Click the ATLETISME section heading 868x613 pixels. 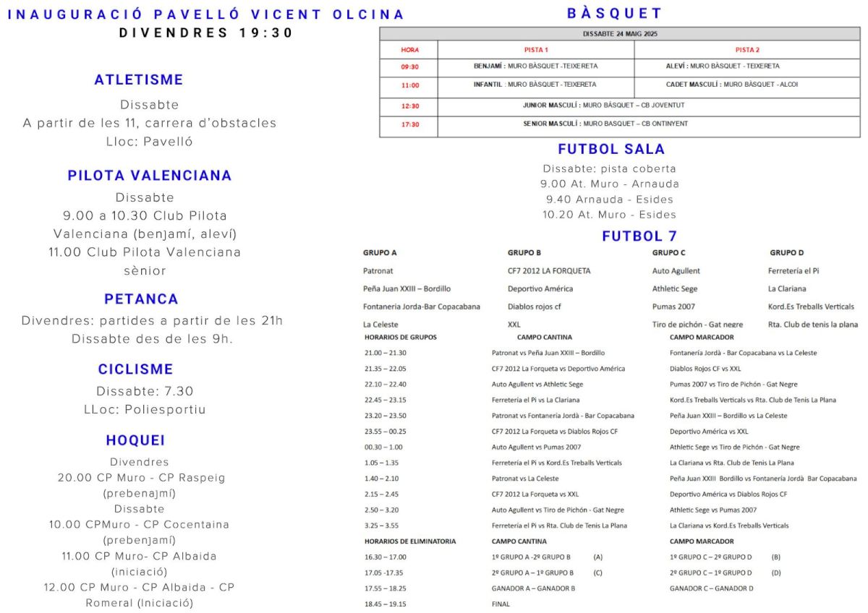point(139,80)
